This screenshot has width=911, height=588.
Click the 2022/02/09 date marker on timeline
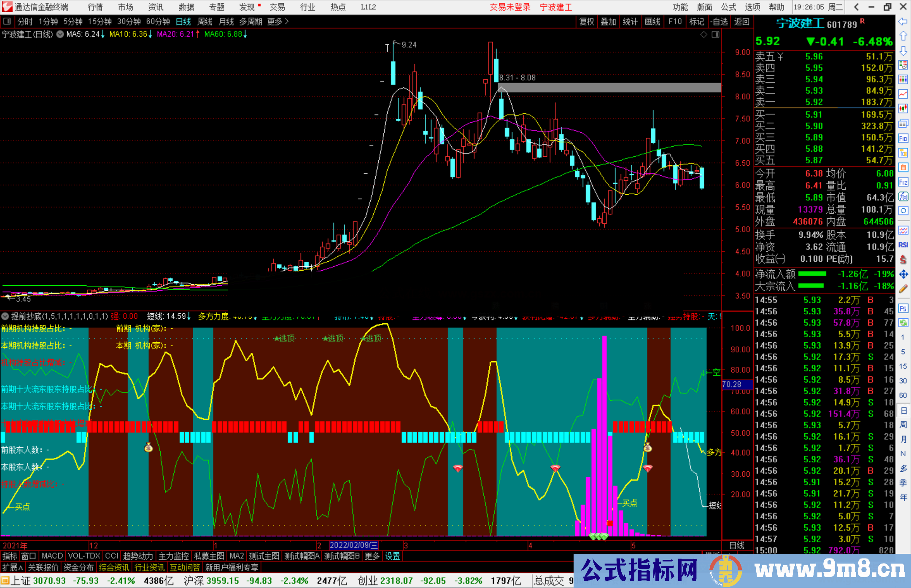(353, 545)
